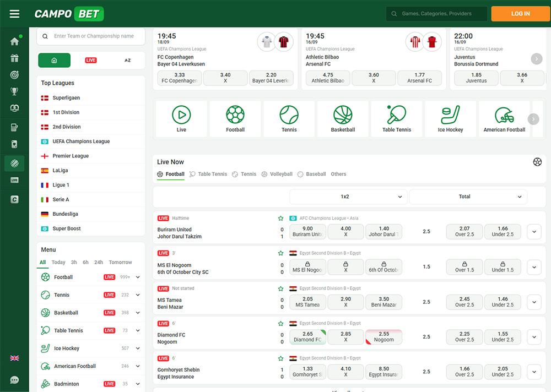This screenshot has height=392, width=551.
Task: Open the live chat bubble icon
Action: [x=14, y=380]
